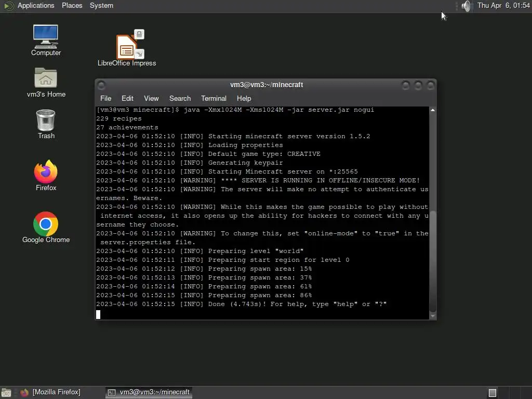Click the "SERVER IS RUNNING IN OFFLINE/INSECURE MODE!" warning

click(258, 180)
